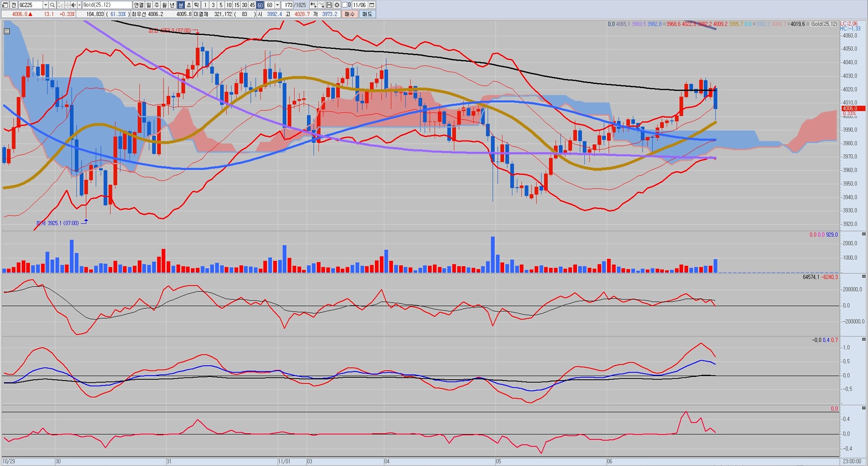Switch to 년 yearly period
This screenshot has height=466, width=868.
pos(172,5)
